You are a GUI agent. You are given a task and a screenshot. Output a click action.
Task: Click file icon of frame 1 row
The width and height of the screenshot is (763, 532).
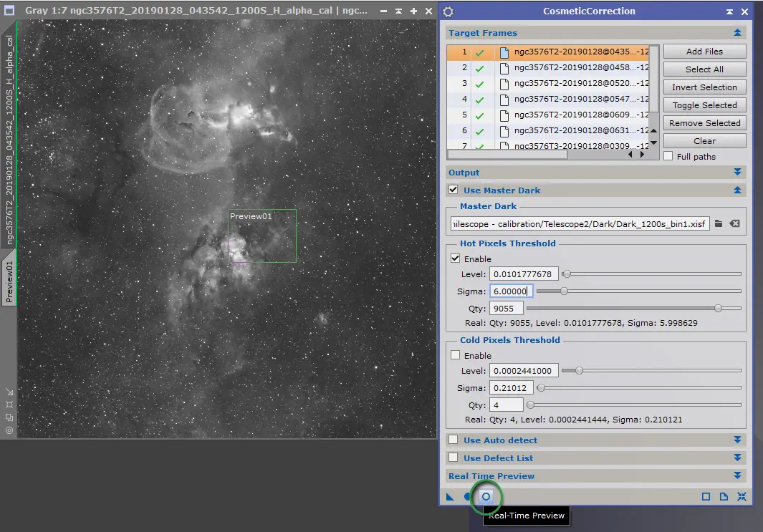[504, 52]
